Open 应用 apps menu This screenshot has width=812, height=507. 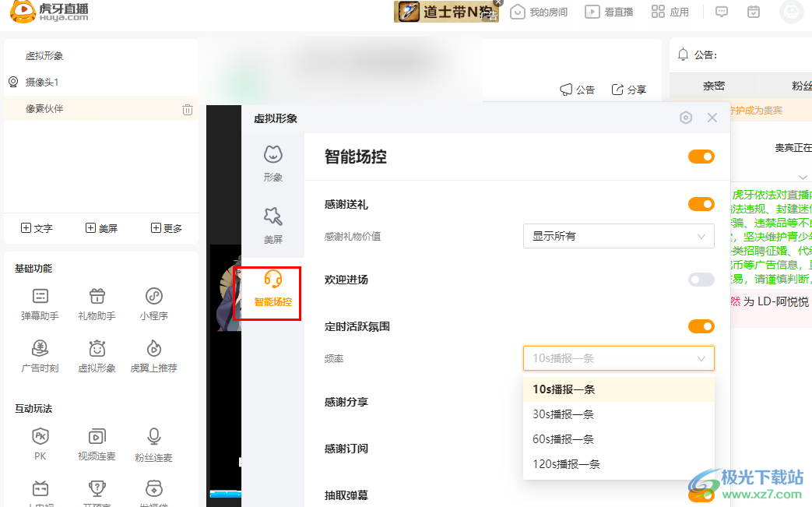[670, 12]
